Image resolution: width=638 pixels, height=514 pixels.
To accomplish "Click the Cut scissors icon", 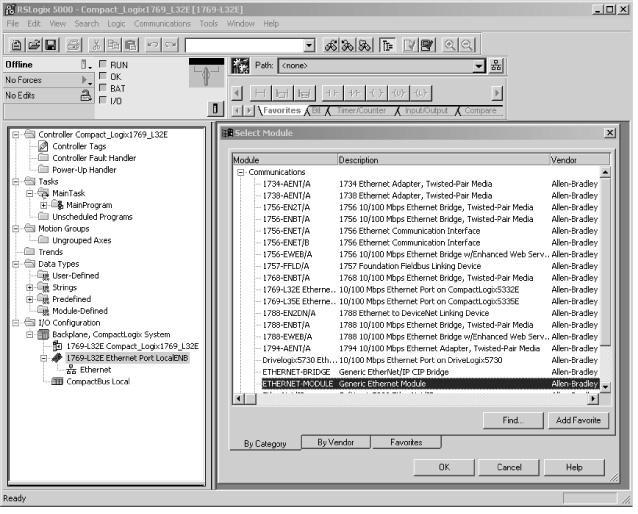I will (96, 45).
